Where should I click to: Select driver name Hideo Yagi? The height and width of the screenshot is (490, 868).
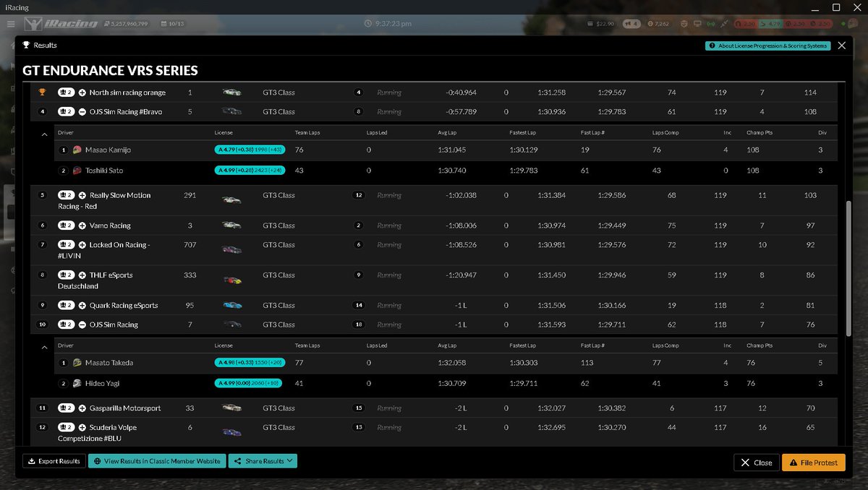[x=103, y=383]
